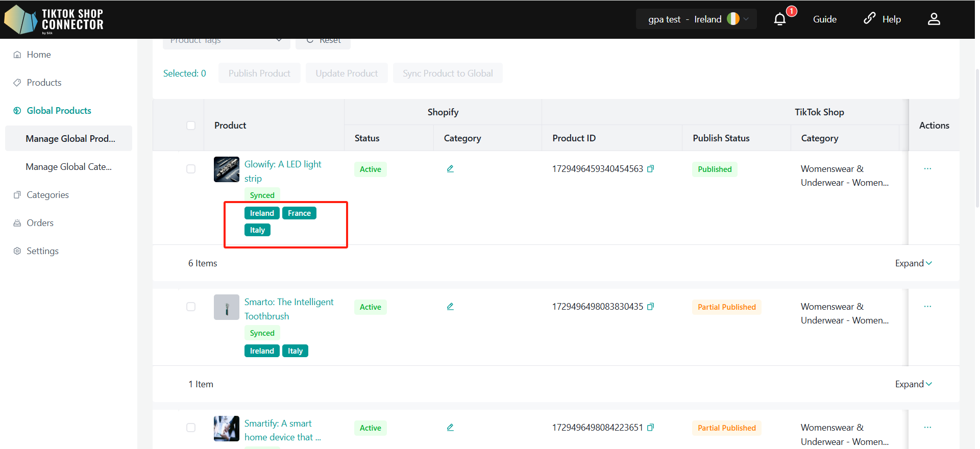980x449 pixels.
Task: Click the Reset filters button
Action: (323, 41)
